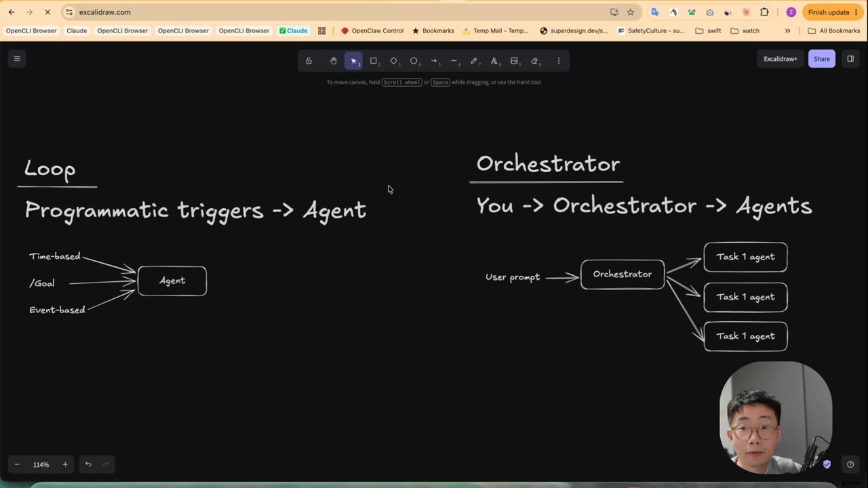Viewport: 868px width, 488px height.
Task: Go back with the browser back arrow
Action: pos(12,12)
